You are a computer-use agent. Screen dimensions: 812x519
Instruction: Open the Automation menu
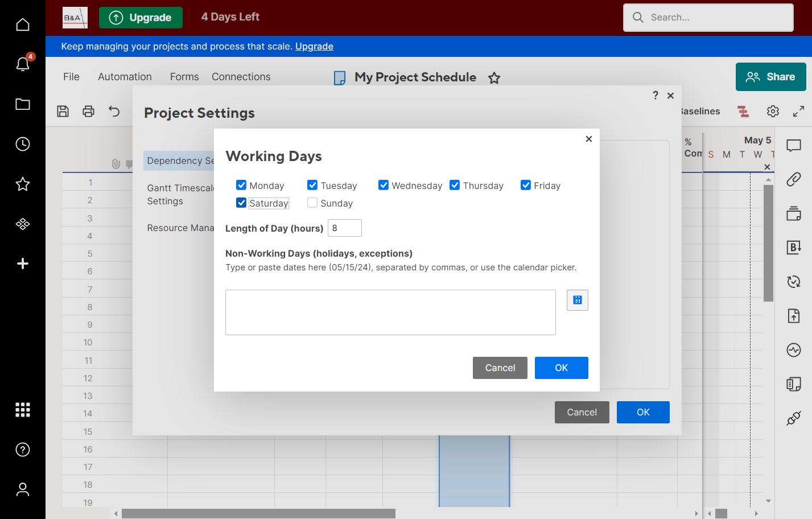click(125, 77)
